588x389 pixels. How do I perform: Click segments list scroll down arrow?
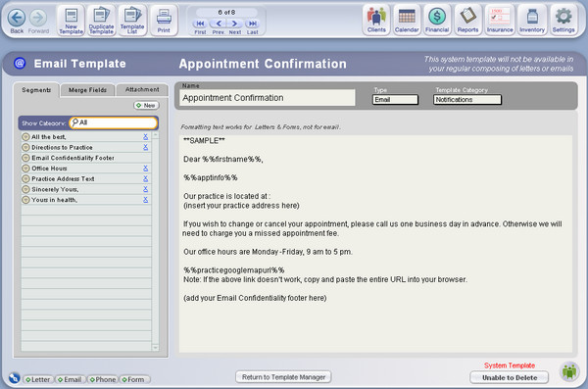pyautogui.click(x=155, y=348)
